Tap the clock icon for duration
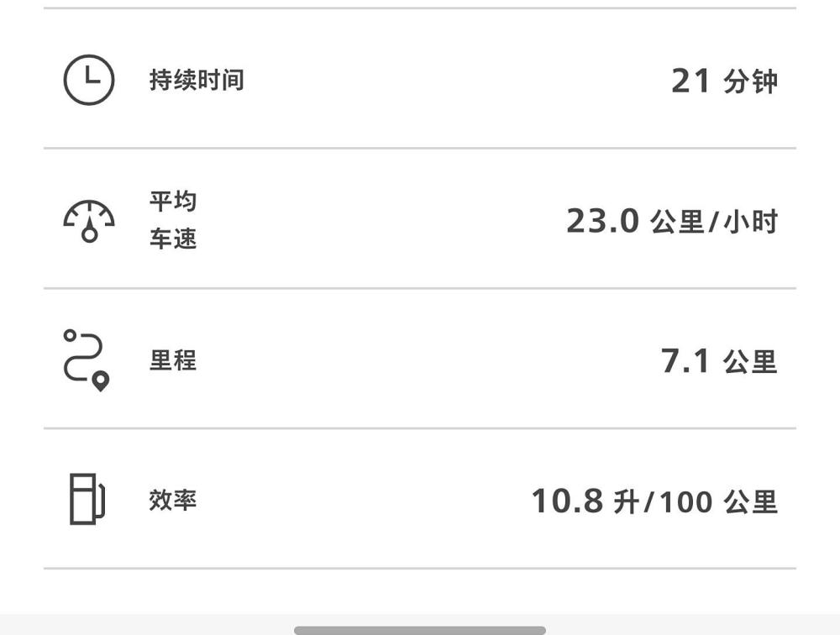 click(89, 80)
